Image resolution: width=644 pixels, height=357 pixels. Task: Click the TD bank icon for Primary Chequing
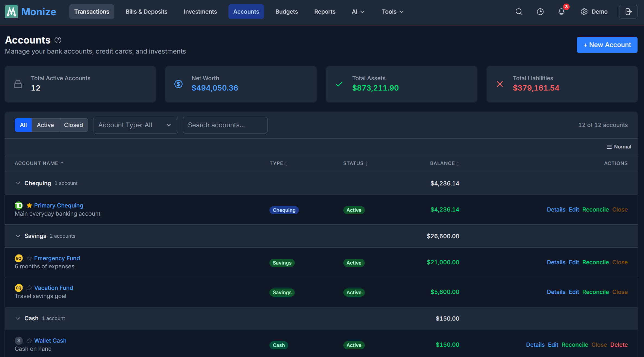[19, 206]
